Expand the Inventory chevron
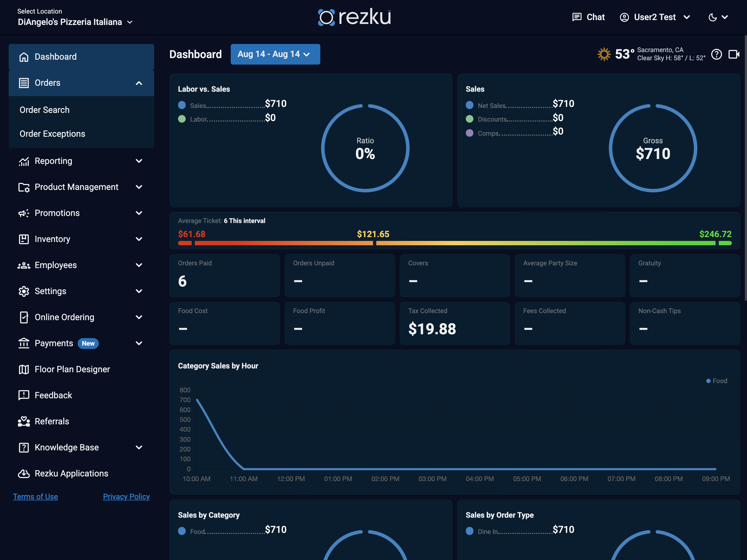The width and height of the screenshot is (747, 560). coord(139,239)
